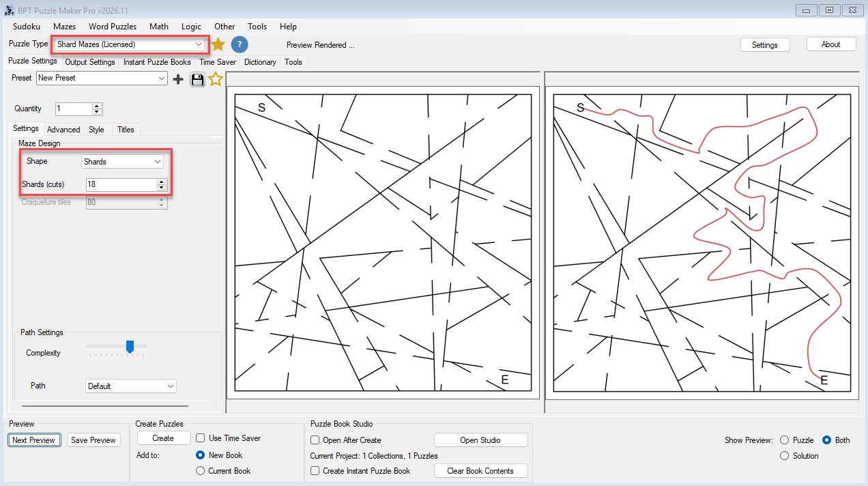The width and height of the screenshot is (868, 486).
Task: Click the outlined star icon next to preset save
Action: pos(216,79)
